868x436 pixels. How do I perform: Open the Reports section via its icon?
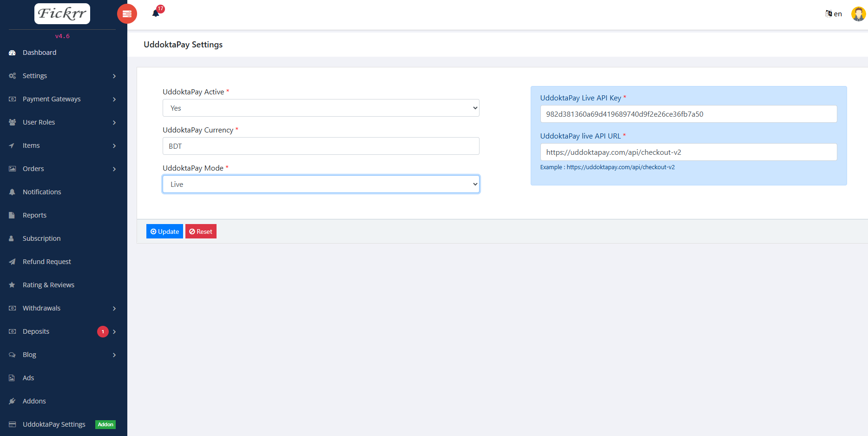pos(12,215)
